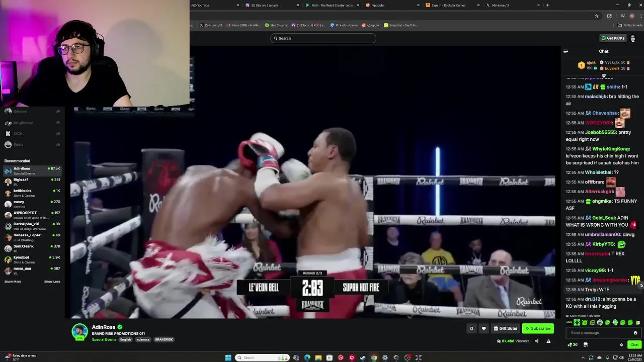This screenshot has width=644, height=362.
Task: Show hidden system tray icons
Action: [x=583, y=357]
